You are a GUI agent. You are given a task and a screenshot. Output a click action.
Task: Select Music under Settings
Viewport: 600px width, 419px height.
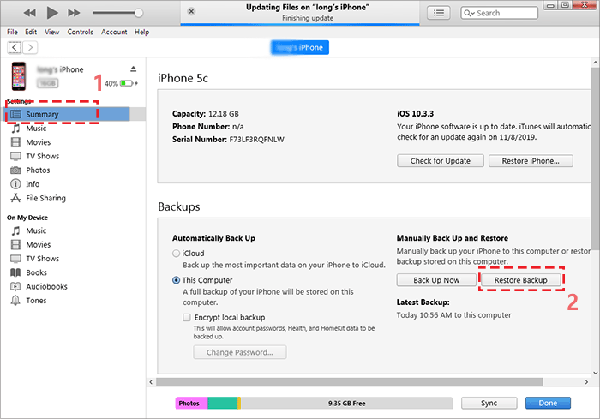coord(36,128)
